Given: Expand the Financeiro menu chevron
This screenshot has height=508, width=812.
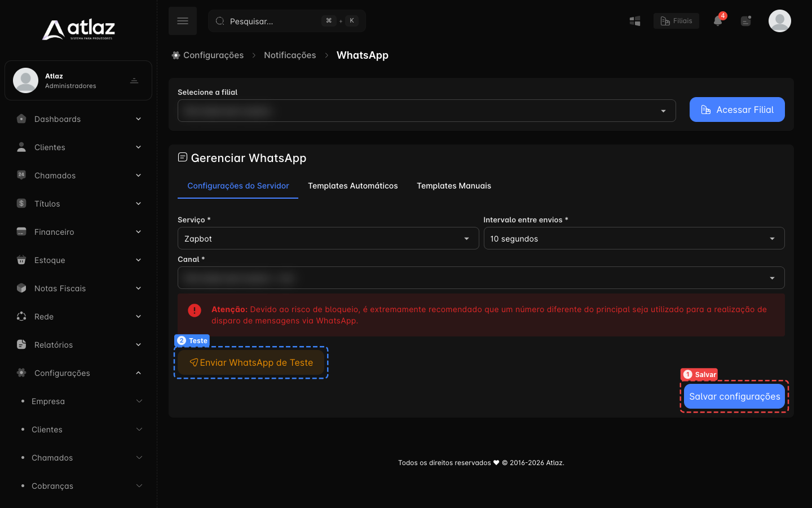Looking at the screenshot, I should pos(138,232).
